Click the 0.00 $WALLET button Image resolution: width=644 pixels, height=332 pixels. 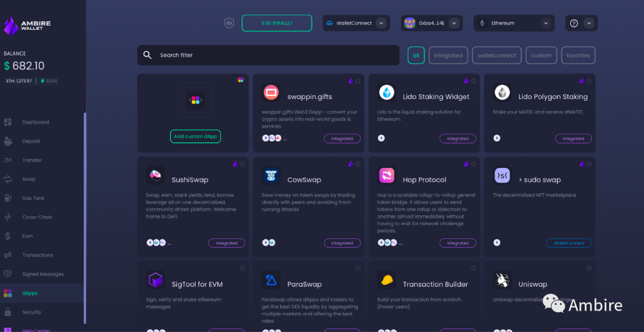[x=277, y=23]
